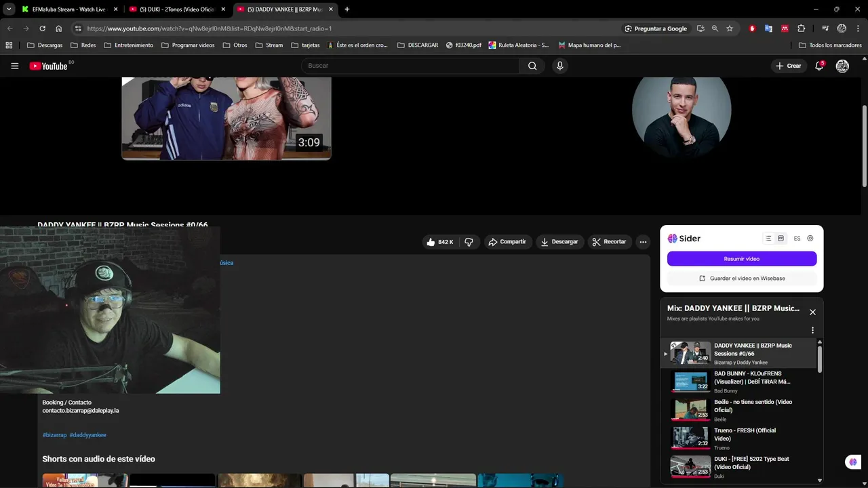Open Redes bookmark folder
The height and width of the screenshot is (488, 868).
[x=83, y=45]
